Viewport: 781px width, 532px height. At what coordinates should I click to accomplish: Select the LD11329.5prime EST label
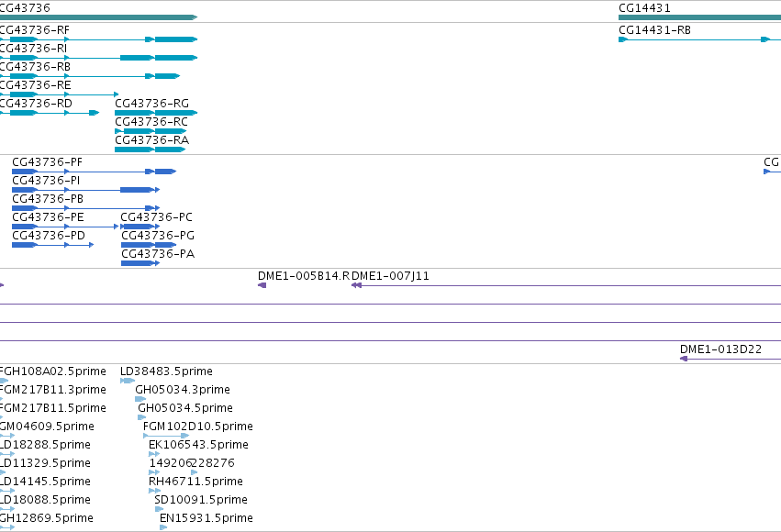click(45, 463)
